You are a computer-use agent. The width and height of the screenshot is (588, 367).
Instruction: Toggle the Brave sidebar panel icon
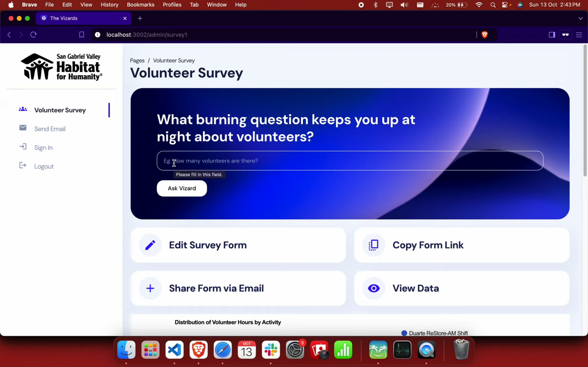[x=552, y=35]
